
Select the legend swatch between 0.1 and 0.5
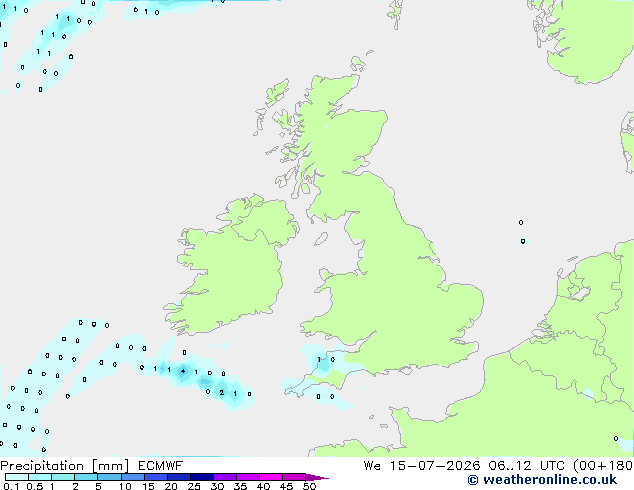pyautogui.click(x=17, y=477)
